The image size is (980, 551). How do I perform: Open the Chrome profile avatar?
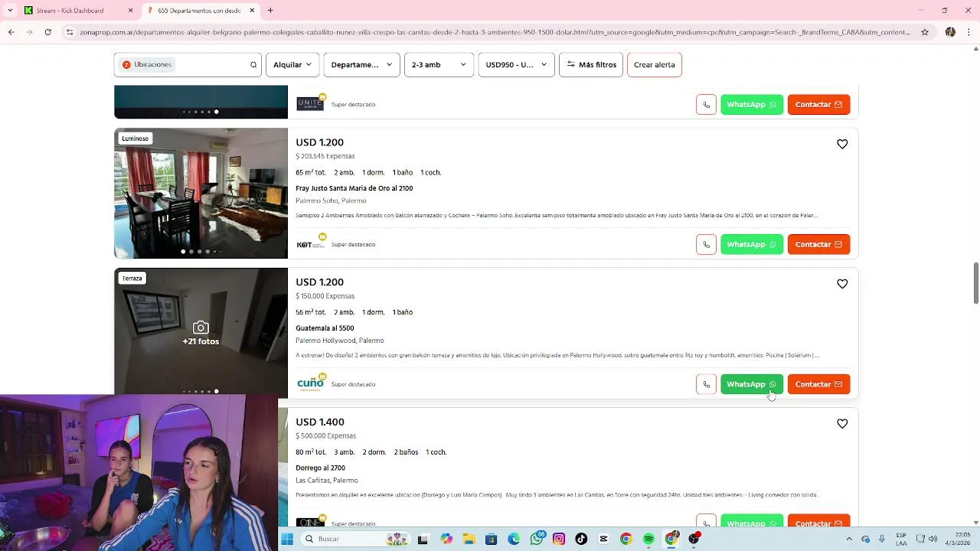tap(950, 32)
